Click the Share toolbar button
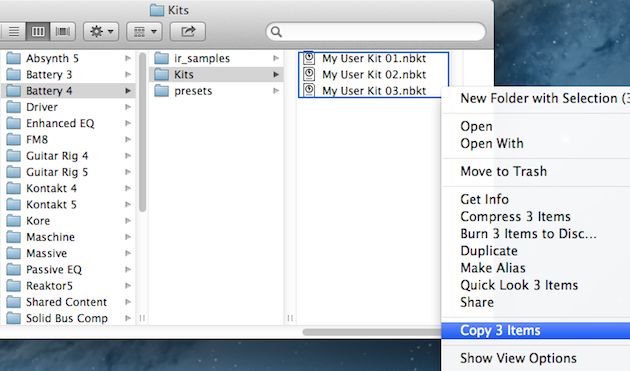Viewport: 630px width, 371px height. pyautogui.click(x=188, y=31)
